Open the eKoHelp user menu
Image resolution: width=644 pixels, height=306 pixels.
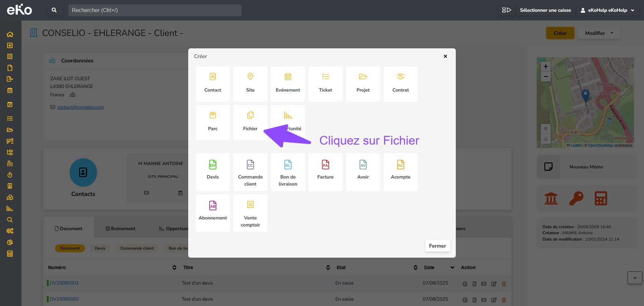(x=608, y=10)
